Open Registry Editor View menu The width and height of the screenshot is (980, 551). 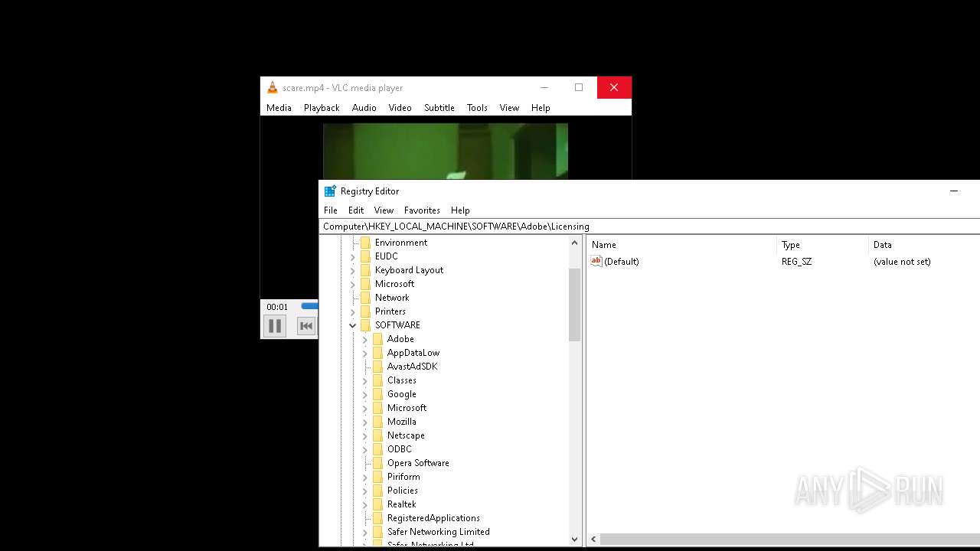tap(384, 210)
